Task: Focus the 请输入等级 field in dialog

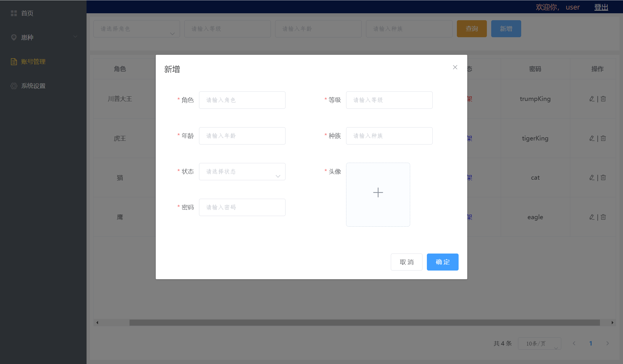Action: (x=389, y=100)
